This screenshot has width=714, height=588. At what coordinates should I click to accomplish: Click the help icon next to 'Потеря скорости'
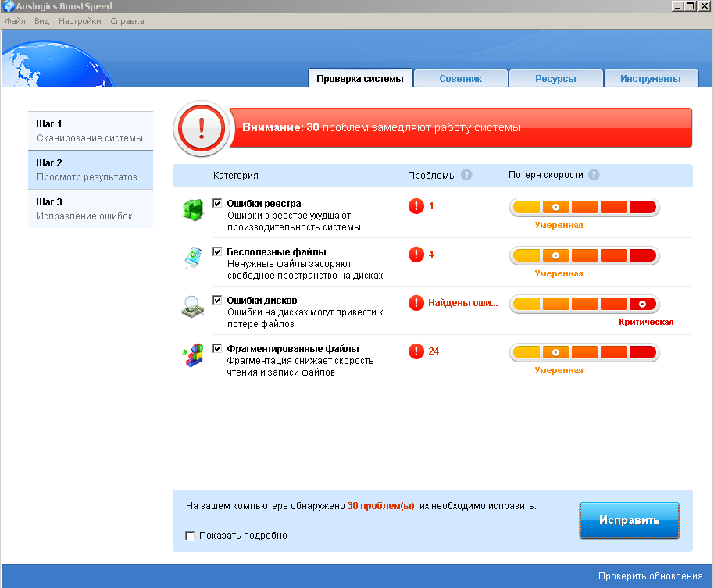[x=594, y=175]
